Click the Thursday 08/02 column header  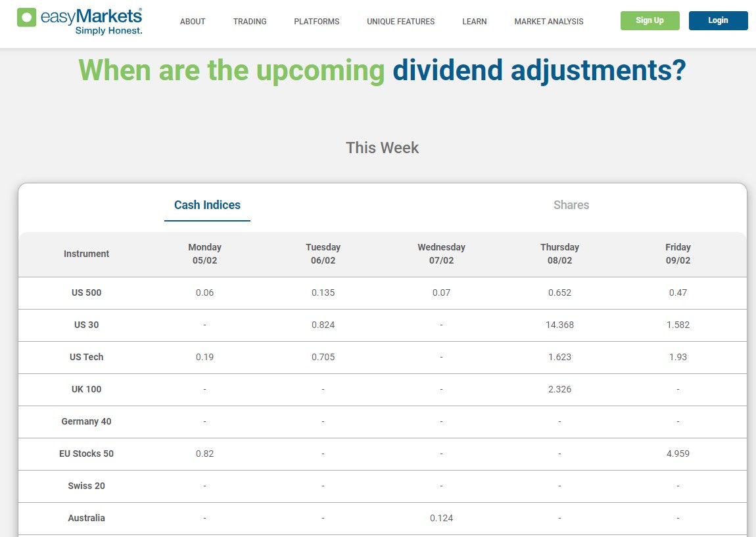(559, 254)
